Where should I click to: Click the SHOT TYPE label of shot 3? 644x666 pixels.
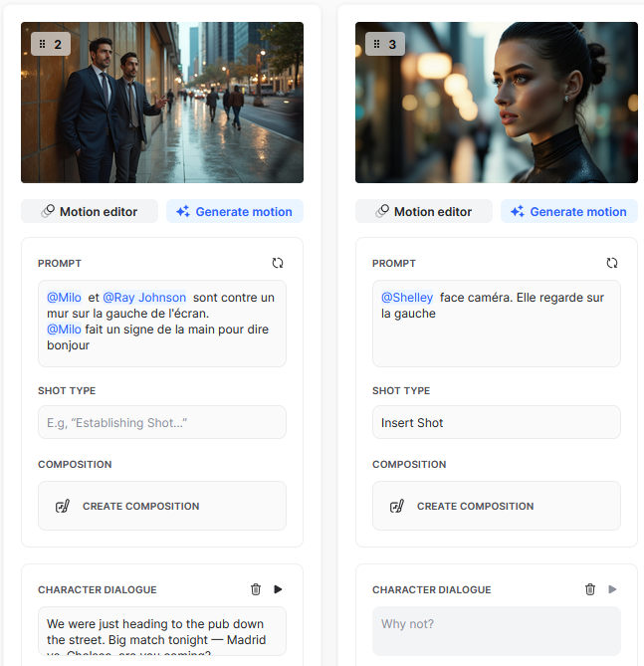pyautogui.click(x=401, y=391)
